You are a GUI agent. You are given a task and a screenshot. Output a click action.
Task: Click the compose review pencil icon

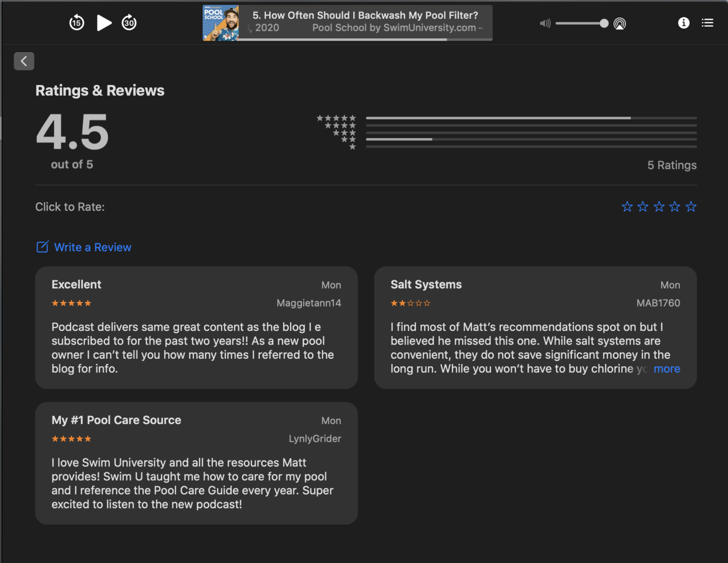point(43,247)
